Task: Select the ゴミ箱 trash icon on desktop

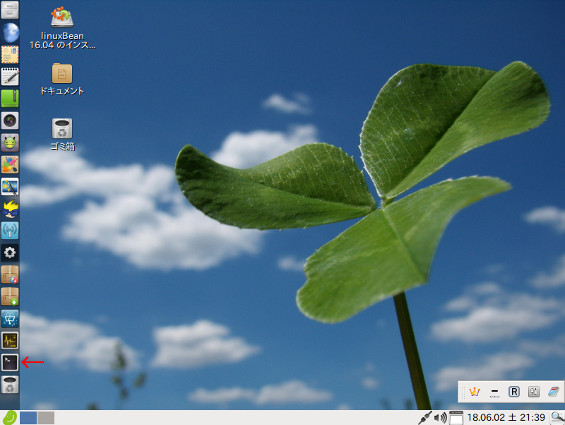Action: click(x=62, y=134)
